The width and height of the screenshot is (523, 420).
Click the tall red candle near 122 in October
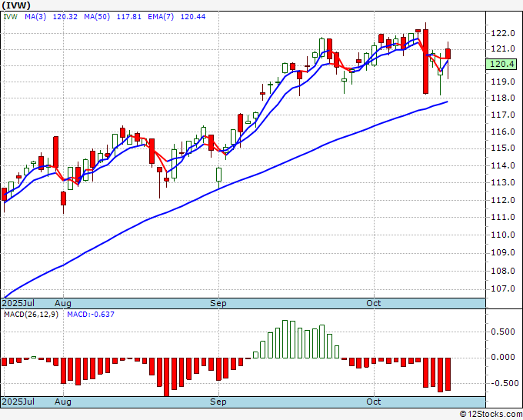coord(425,62)
